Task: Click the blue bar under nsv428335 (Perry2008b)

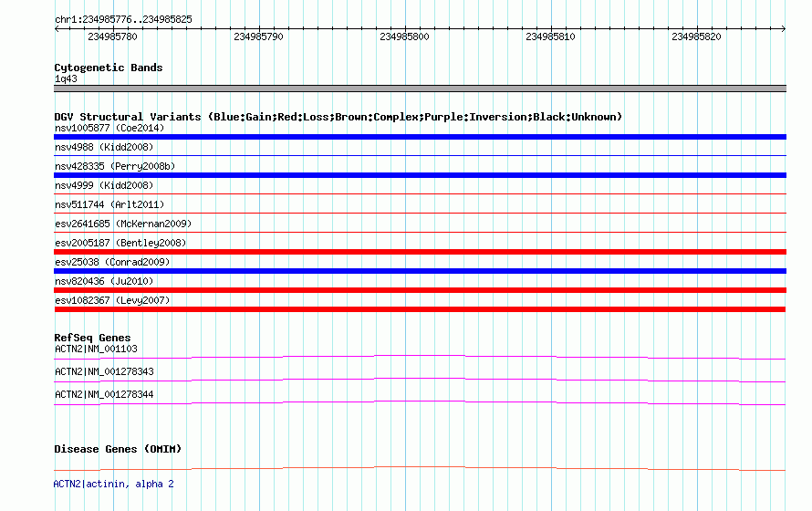Action: (x=420, y=175)
